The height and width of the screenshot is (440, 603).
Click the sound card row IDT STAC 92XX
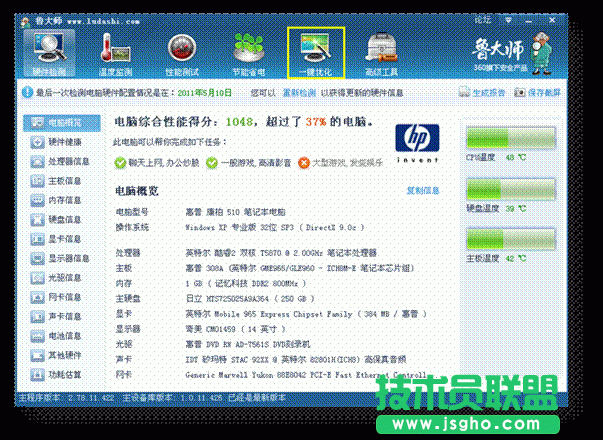262,360
